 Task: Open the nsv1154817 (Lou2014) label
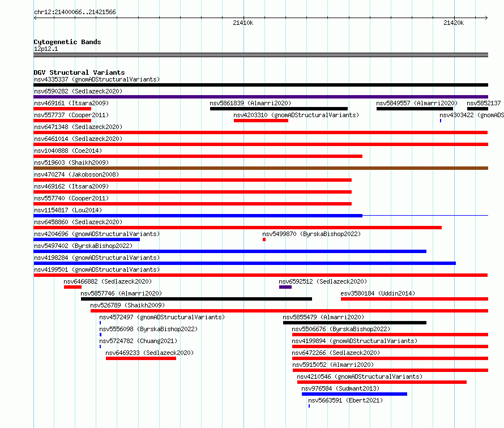68,210
